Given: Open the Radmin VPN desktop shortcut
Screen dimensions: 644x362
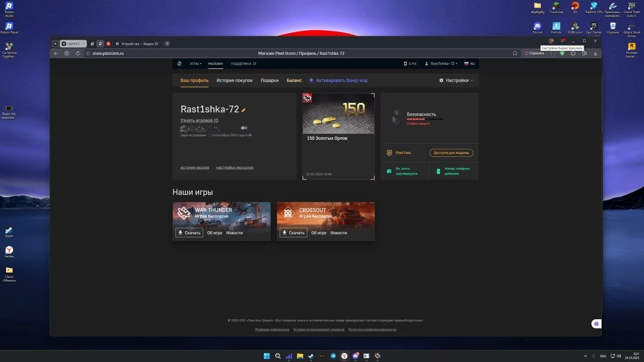Looking at the screenshot, I should pyautogui.click(x=594, y=7).
